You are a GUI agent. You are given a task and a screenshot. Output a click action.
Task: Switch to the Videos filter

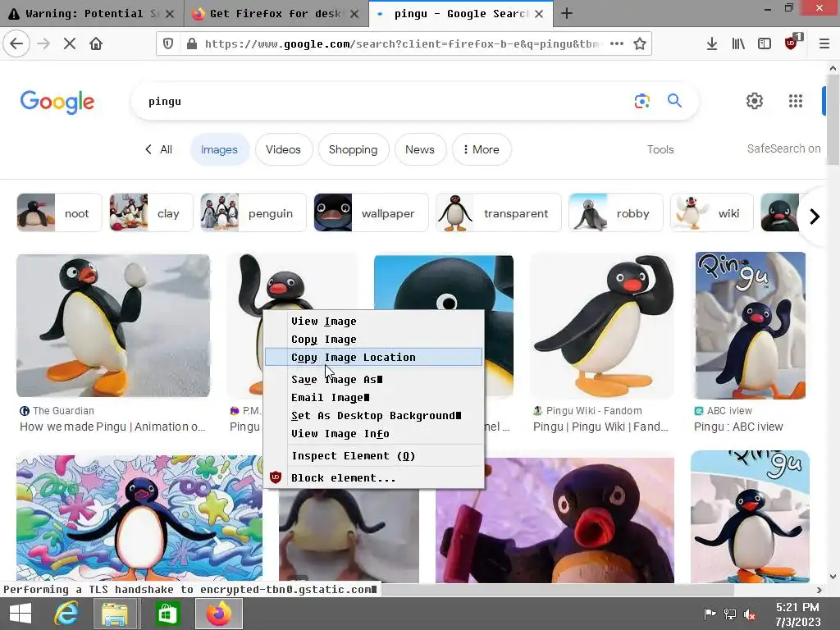283,149
